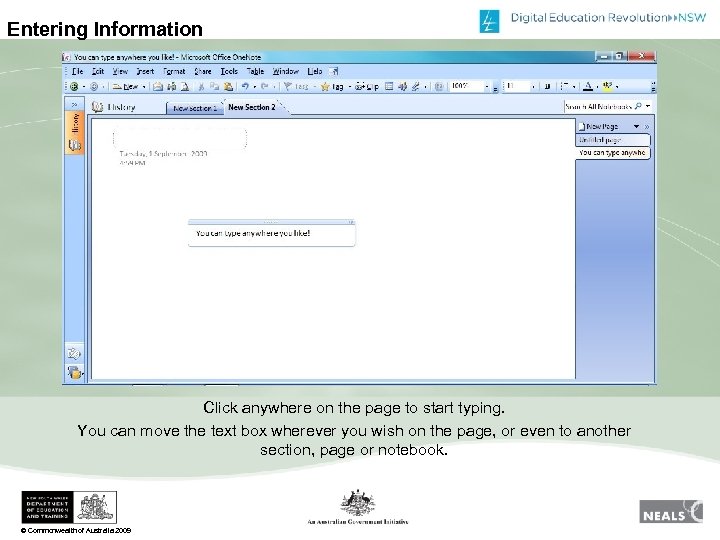
Task: Click the History notebook icon in sidebar
Action: tap(74, 145)
